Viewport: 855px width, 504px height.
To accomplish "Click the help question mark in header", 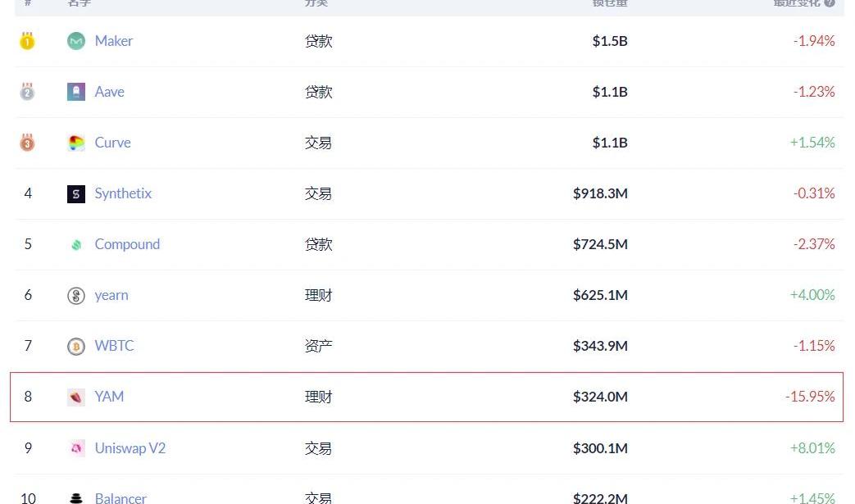I will click(830, 2).
